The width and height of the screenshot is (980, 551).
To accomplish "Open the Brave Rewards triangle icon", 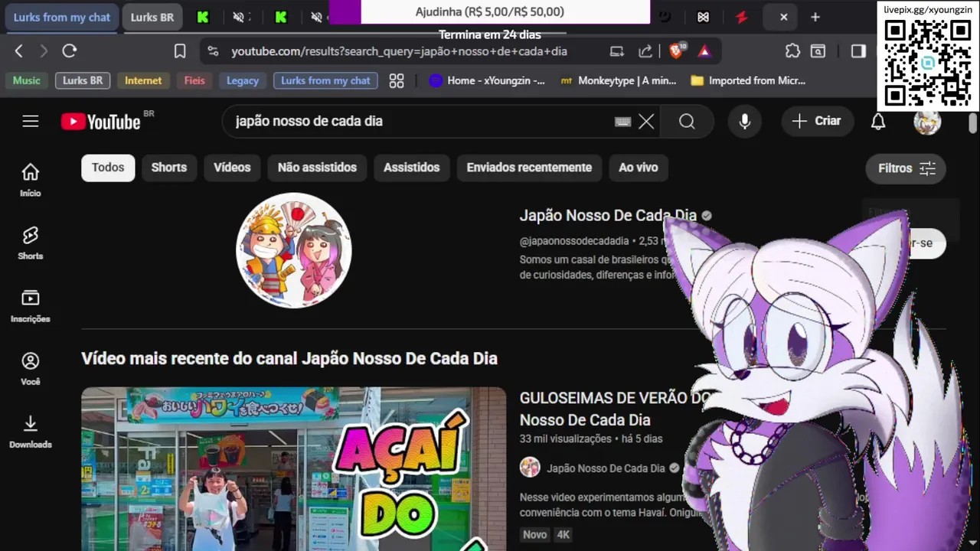I will pos(704,51).
